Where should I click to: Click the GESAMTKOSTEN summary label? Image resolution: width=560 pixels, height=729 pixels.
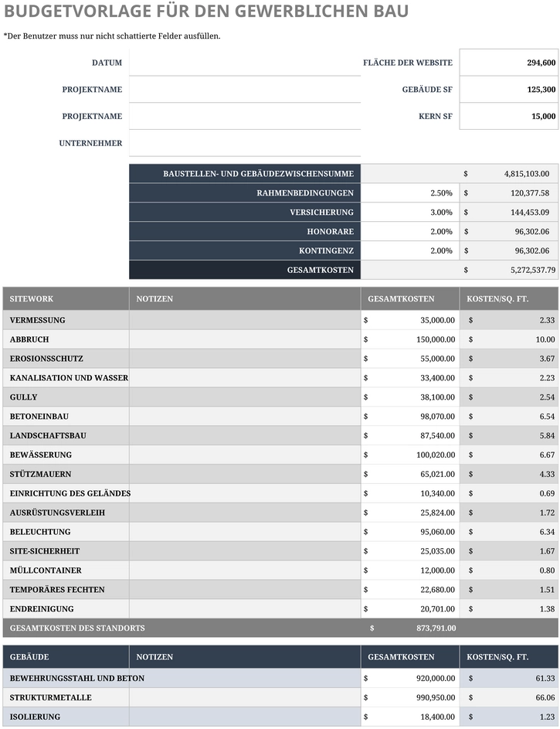click(x=321, y=270)
